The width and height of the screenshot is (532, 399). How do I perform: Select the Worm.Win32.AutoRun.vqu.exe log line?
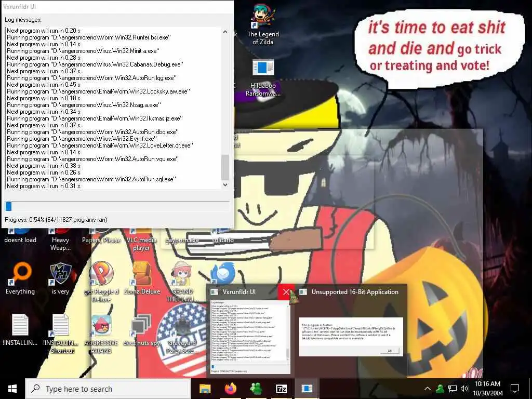92,159
